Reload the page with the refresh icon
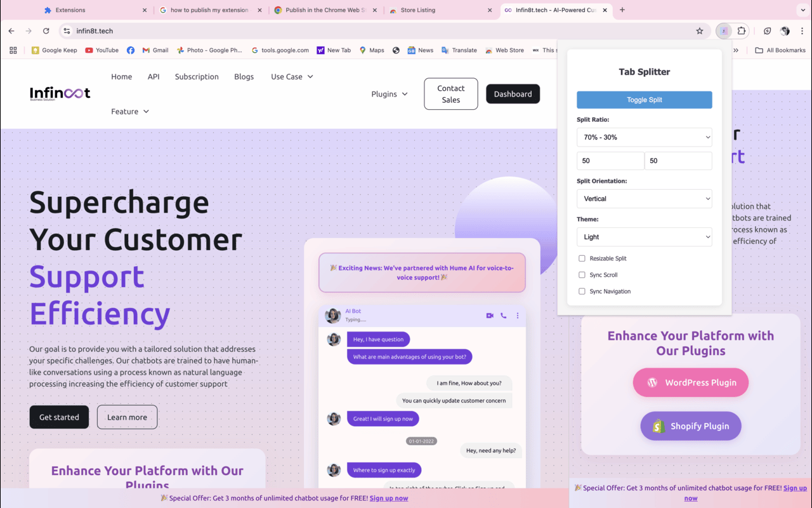 click(x=46, y=31)
